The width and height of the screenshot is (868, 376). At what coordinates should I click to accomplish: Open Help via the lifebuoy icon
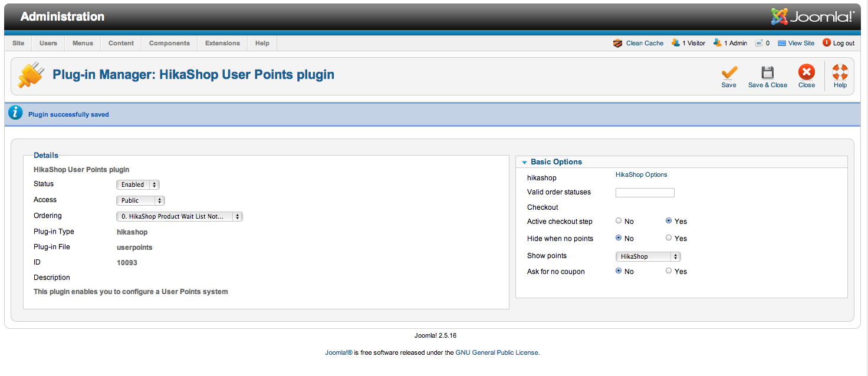[x=840, y=72]
